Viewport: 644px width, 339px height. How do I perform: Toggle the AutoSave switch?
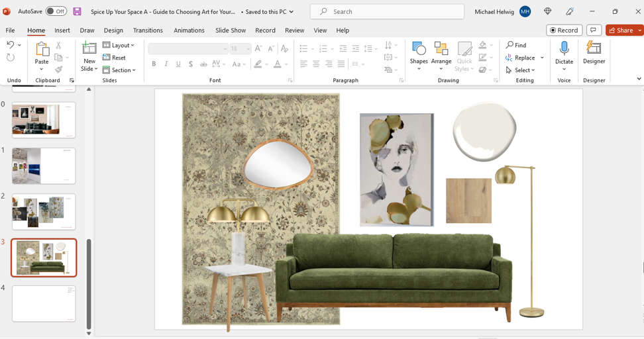pyautogui.click(x=56, y=11)
